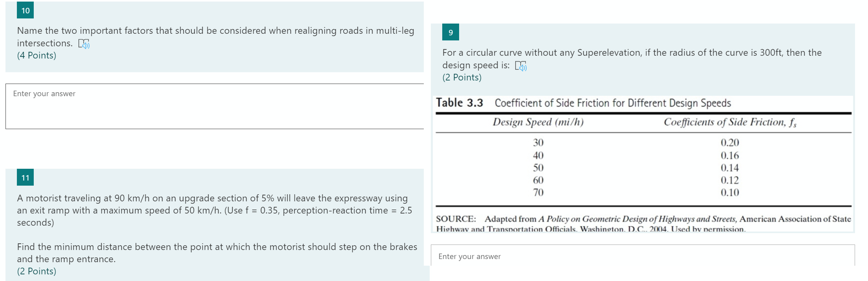Click the question 11 motorist problem text
The width and height of the screenshot is (868, 281).
[x=217, y=228]
